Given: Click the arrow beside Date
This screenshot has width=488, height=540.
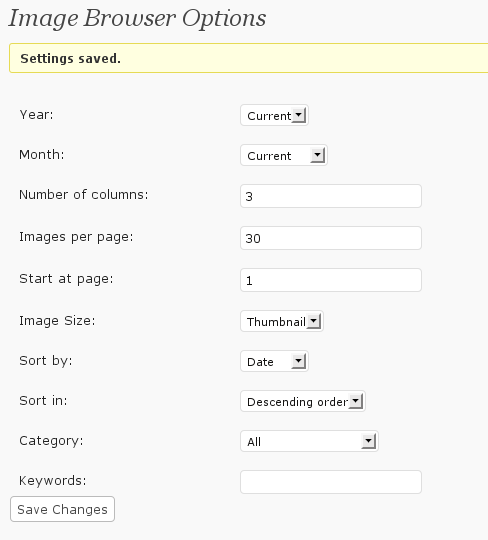Looking at the screenshot, I should 299,361.
